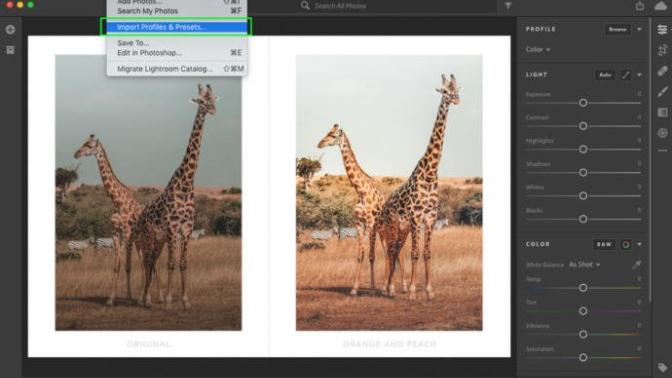
Task: Choose Migrate Lightroom Catalog... menu entry
Action: pyautogui.click(x=177, y=69)
